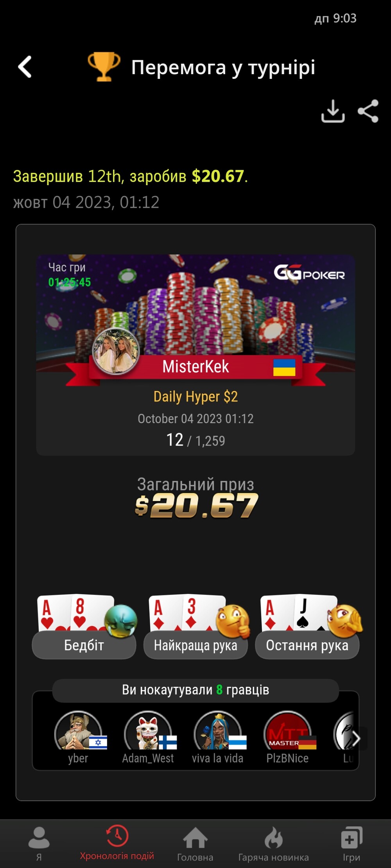Open the Гаряча новинка flame tab
391x868 pixels.
click(x=273, y=843)
